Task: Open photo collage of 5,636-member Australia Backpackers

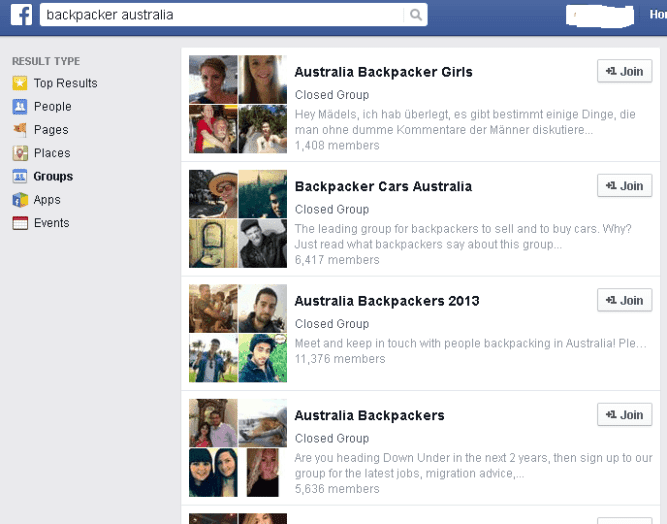Action: pos(238,448)
